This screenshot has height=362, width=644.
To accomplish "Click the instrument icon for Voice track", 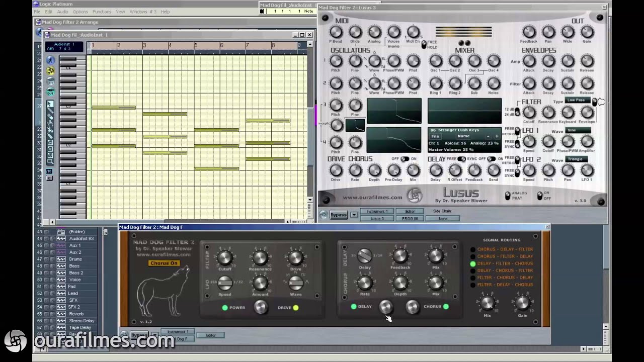I will coord(61,280).
